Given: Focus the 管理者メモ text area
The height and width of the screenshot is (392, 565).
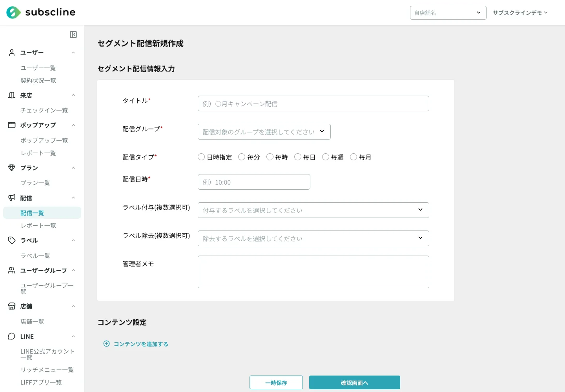Looking at the screenshot, I should tap(313, 272).
